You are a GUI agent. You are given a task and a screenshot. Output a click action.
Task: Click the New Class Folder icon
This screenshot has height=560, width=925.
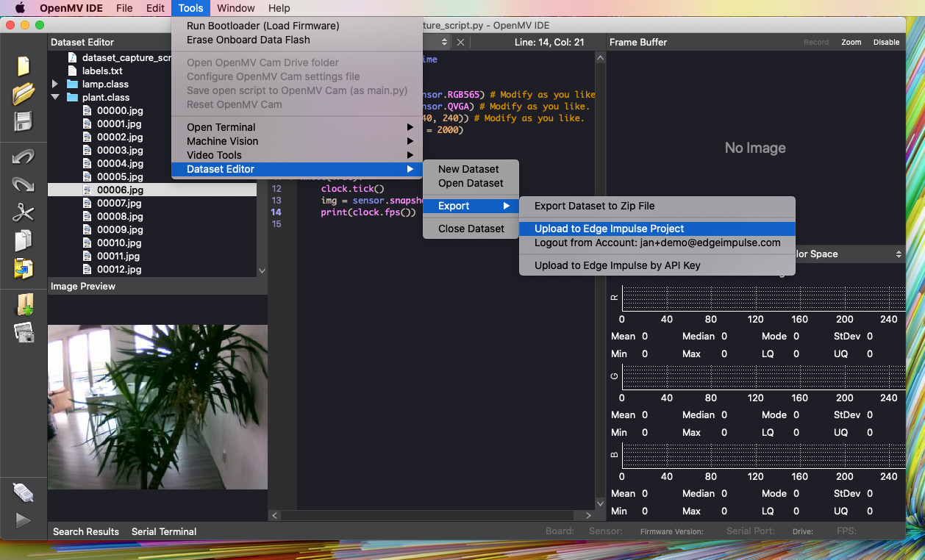tap(25, 304)
